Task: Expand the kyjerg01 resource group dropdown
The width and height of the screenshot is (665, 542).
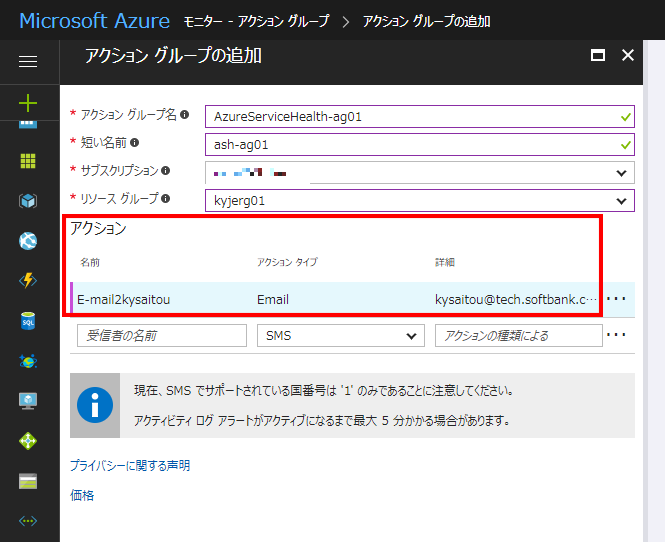Action: 420,201
